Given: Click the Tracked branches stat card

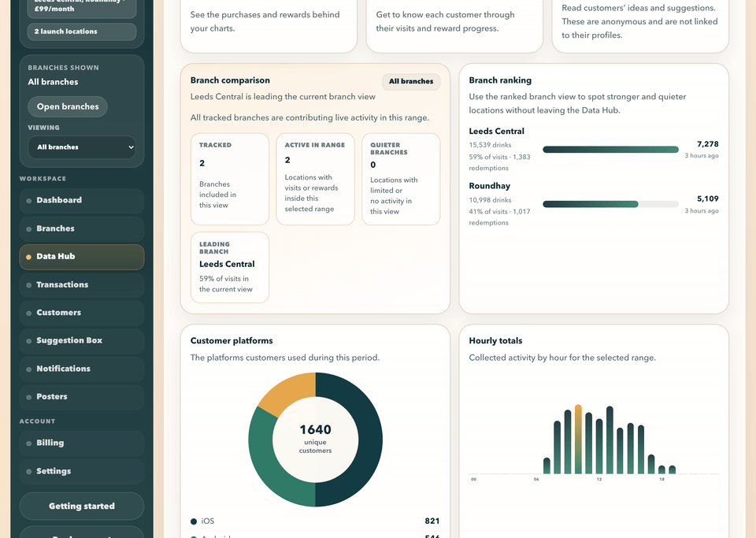Looking at the screenshot, I should 229,180.
